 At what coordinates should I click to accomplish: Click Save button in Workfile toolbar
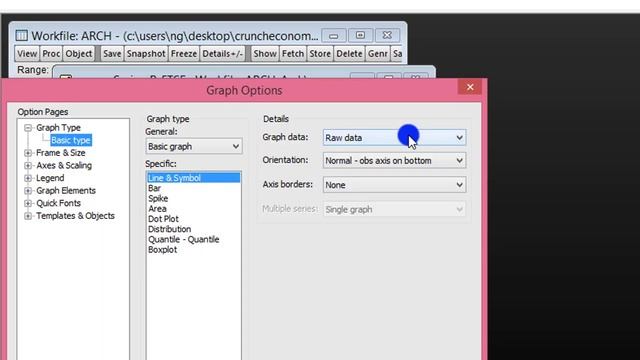pos(112,54)
